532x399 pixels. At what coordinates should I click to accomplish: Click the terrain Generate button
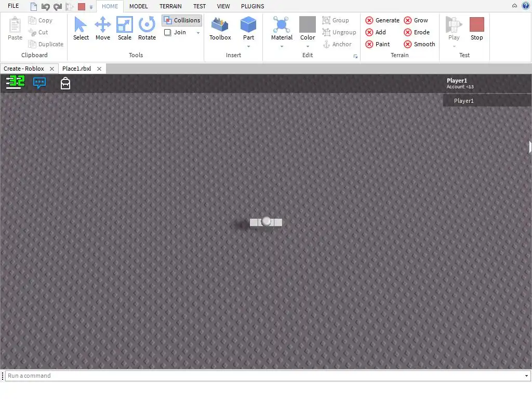point(382,20)
